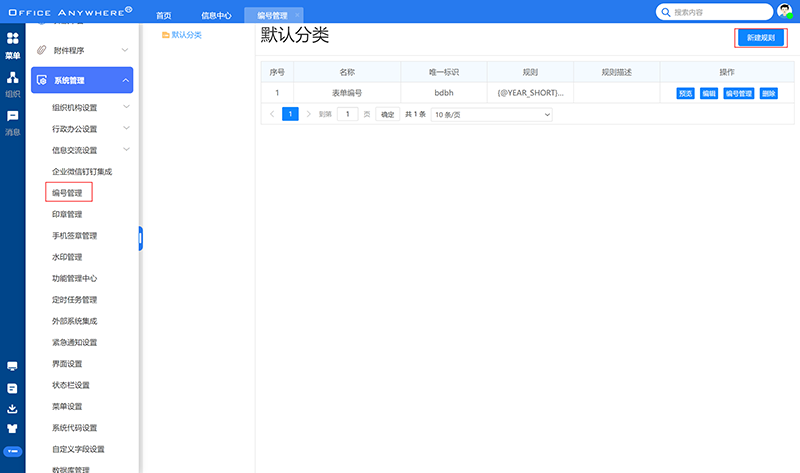The height and width of the screenshot is (473, 800).
Task: Open 紧急通知设置 menu item
Action: click(74, 342)
